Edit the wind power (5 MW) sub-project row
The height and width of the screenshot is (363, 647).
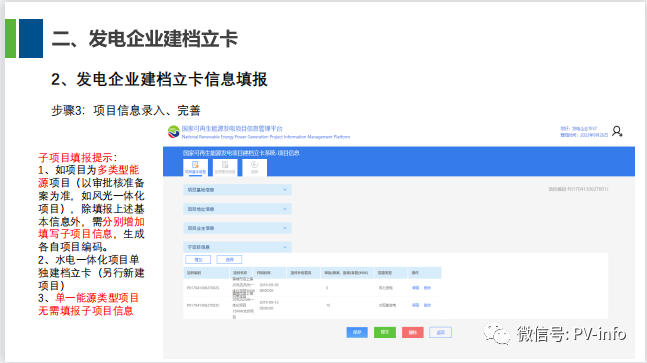(416, 288)
